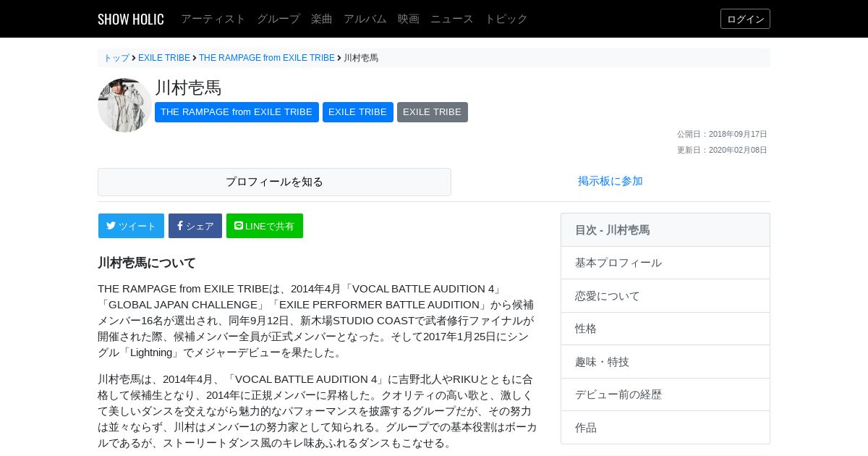
Task: Select the プロフィールを知る tab
Action: [274, 182]
